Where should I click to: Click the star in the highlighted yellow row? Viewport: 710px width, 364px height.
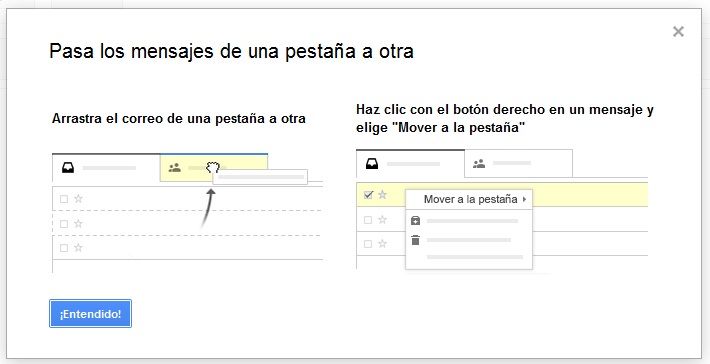point(383,195)
